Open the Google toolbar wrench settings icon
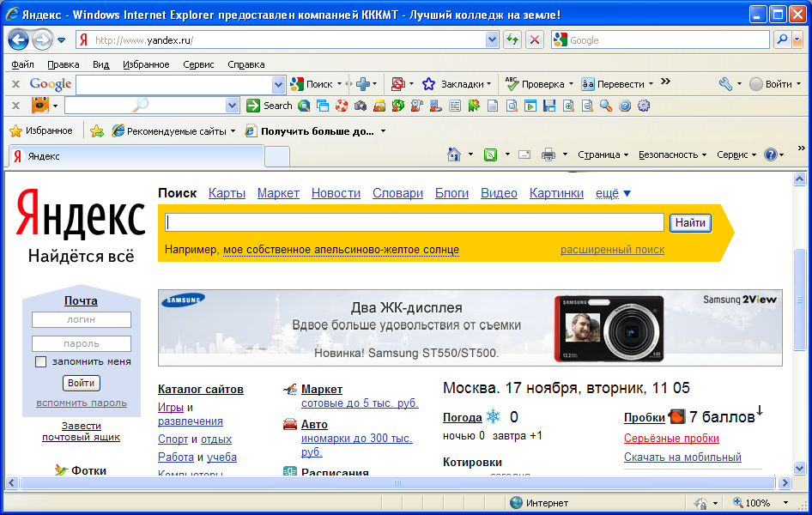The height and width of the screenshot is (515, 812). (x=725, y=84)
